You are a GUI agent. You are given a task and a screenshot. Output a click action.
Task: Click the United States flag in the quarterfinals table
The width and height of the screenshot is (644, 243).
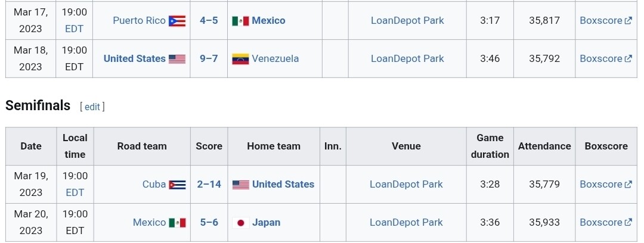pos(177,59)
